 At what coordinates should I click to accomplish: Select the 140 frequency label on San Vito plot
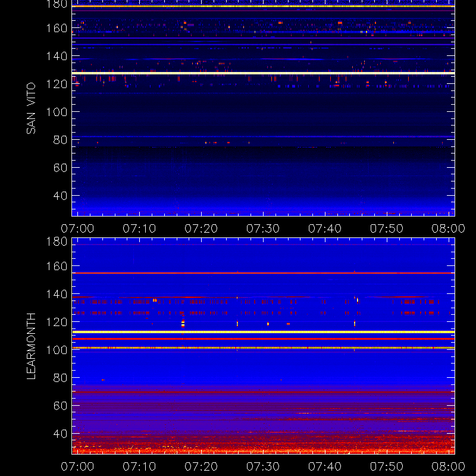tap(57, 56)
